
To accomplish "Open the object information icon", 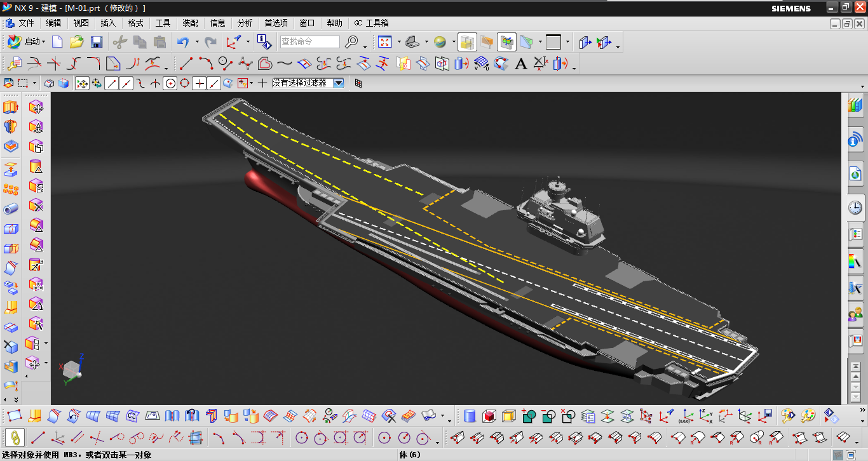I will 264,42.
